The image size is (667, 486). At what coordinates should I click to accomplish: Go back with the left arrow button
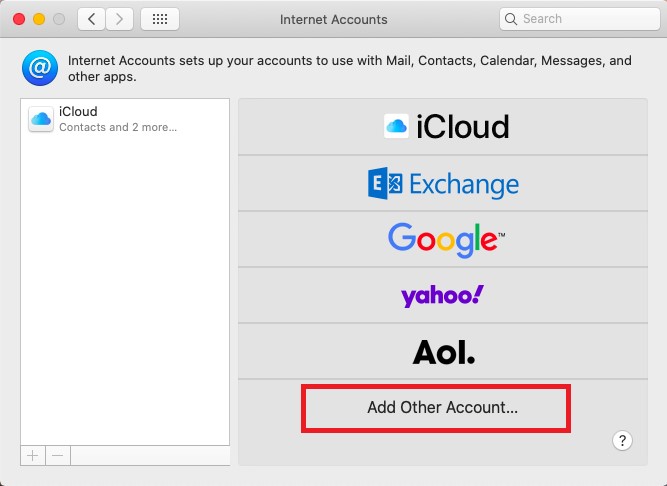point(91,19)
